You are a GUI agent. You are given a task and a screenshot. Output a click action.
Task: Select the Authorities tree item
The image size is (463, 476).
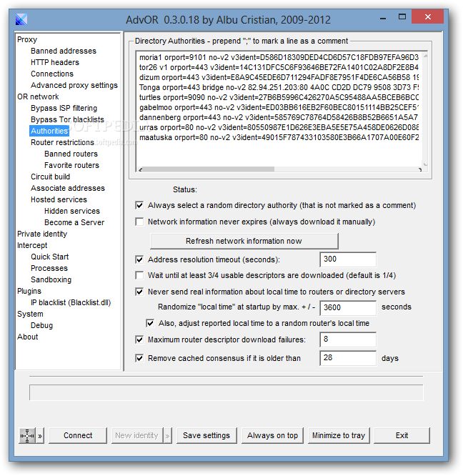coord(49,131)
